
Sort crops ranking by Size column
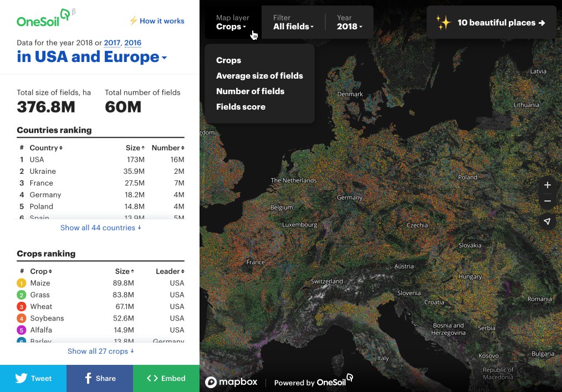tap(124, 271)
